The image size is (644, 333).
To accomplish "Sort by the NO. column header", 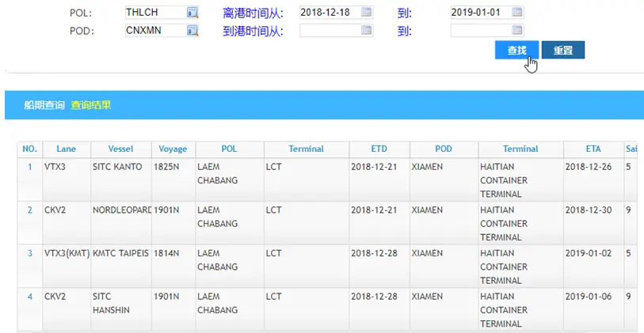I will point(29,149).
